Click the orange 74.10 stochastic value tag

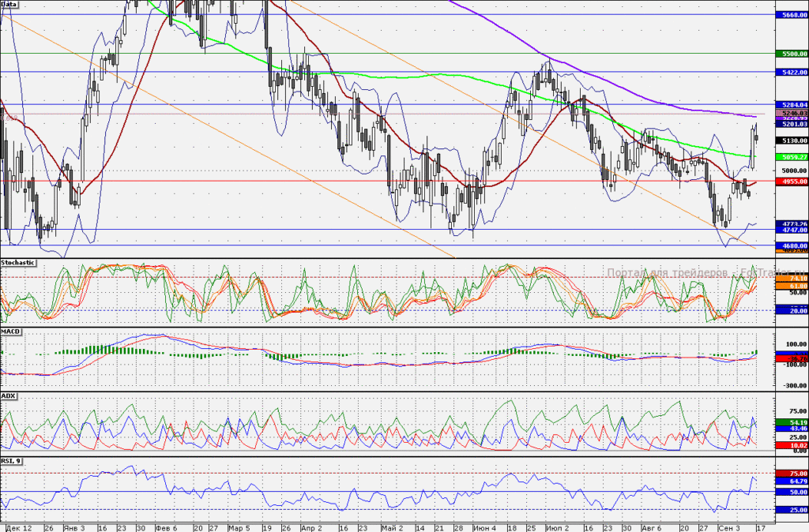(792, 279)
